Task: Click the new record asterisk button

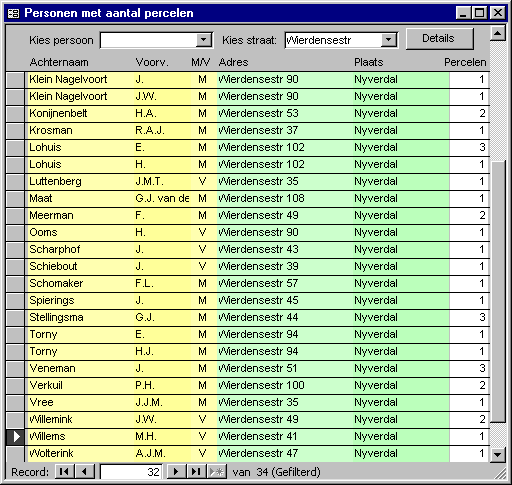Action: (x=217, y=472)
